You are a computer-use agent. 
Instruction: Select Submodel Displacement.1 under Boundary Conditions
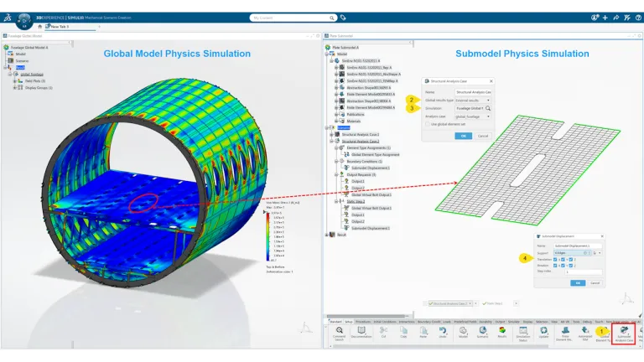pos(371,168)
